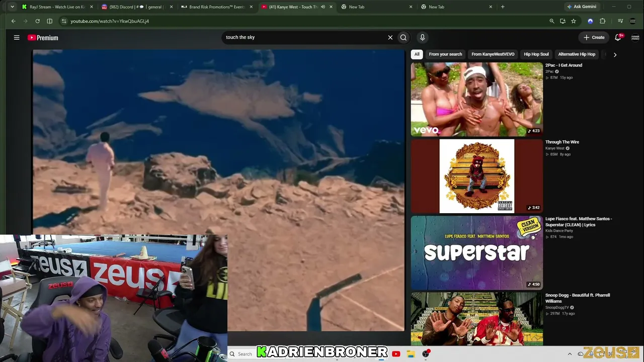Open the tab search dropdown arrow
Screen dimensions: 644x362
tap(12, 7)
